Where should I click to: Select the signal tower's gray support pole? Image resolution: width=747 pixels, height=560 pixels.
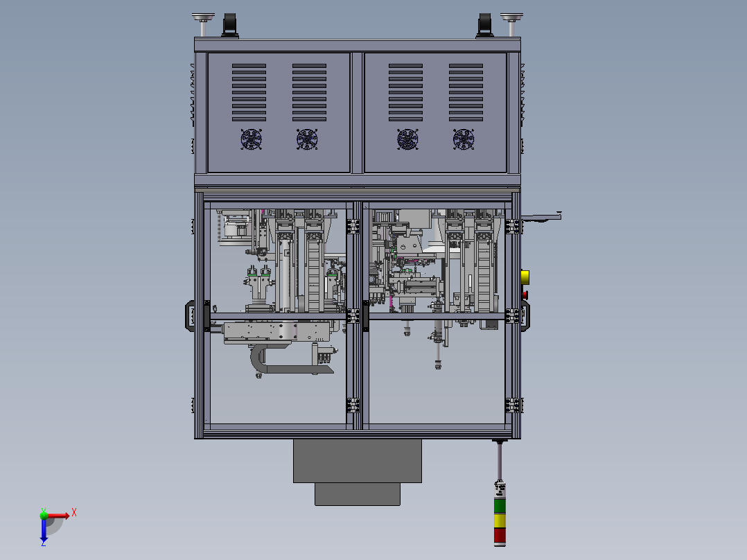pos(500,462)
